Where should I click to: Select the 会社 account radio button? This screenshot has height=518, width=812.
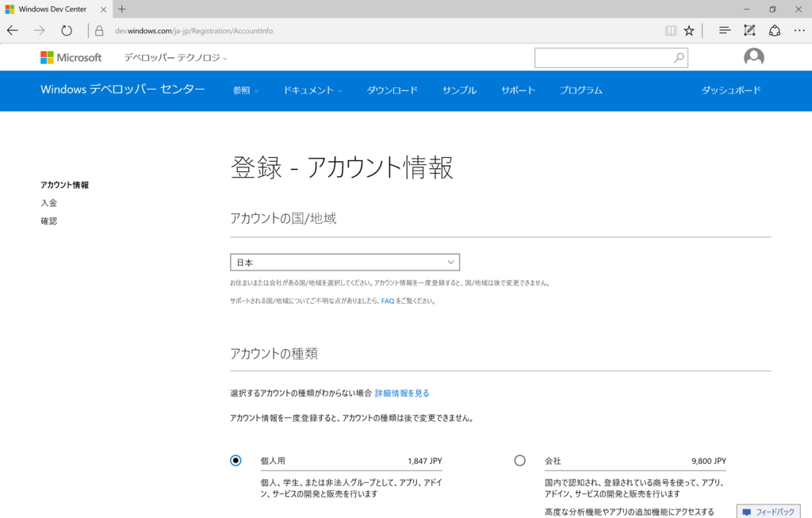point(519,461)
